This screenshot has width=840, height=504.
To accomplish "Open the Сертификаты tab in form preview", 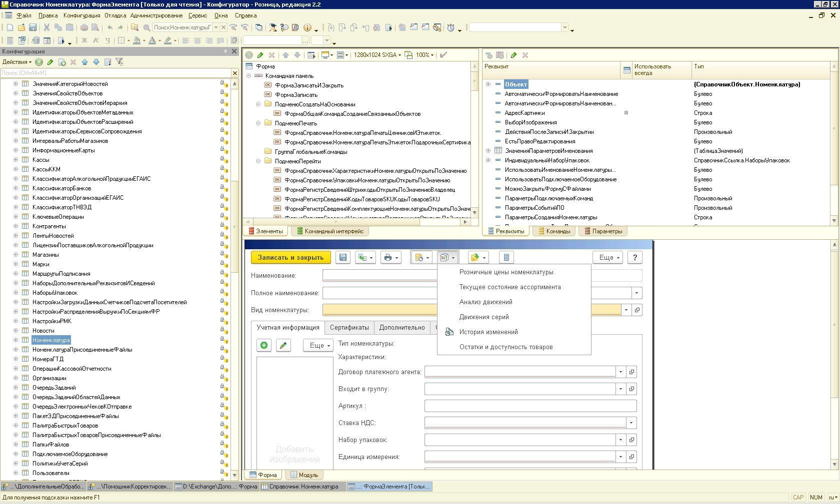I will pyautogui.click(x=349, y=328).
